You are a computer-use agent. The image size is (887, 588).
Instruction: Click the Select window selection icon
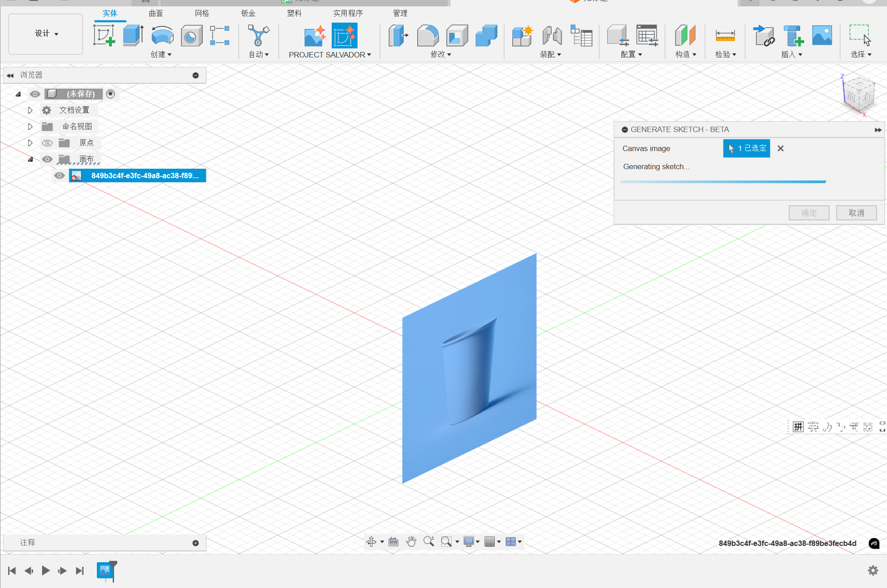(860, 35)
